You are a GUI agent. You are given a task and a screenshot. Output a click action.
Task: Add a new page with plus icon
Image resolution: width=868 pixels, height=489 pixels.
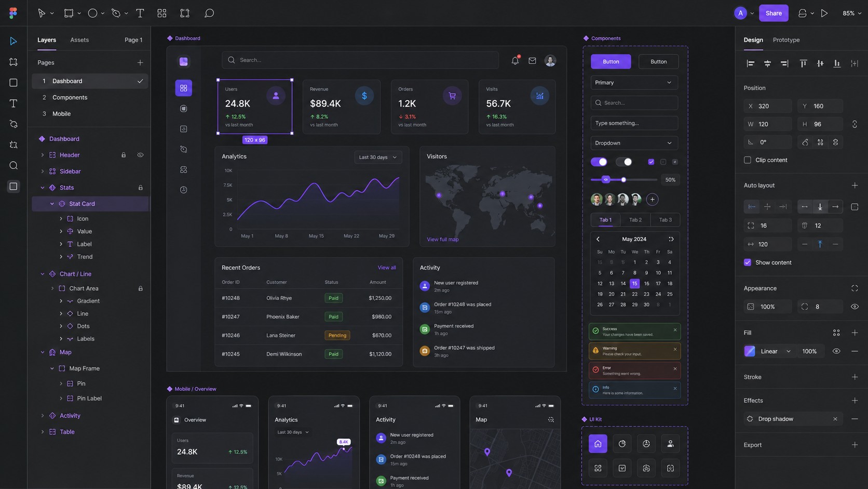point(140,62)
